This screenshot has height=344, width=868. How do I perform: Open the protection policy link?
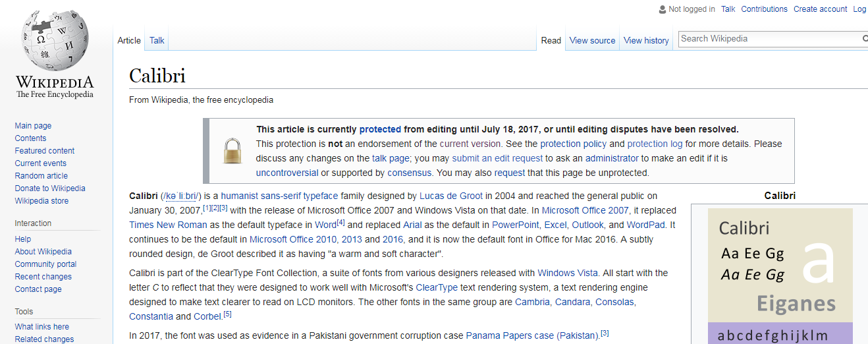click(574, 144)
